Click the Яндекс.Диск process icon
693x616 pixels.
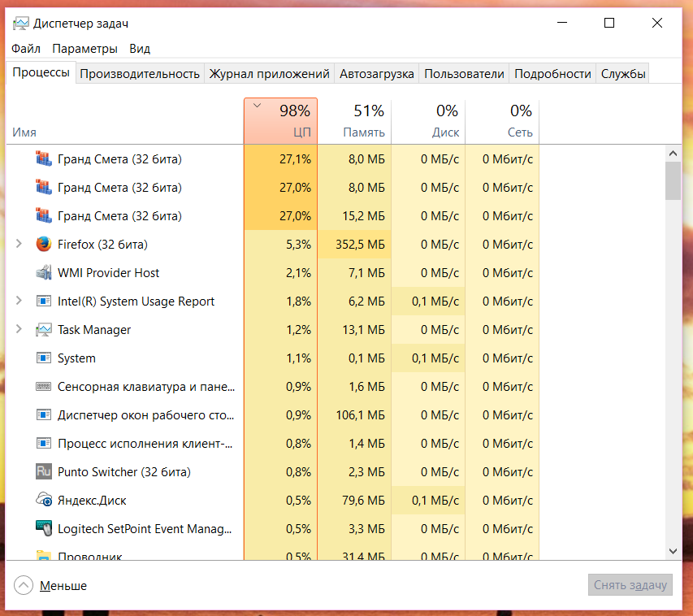pos(44,501)
